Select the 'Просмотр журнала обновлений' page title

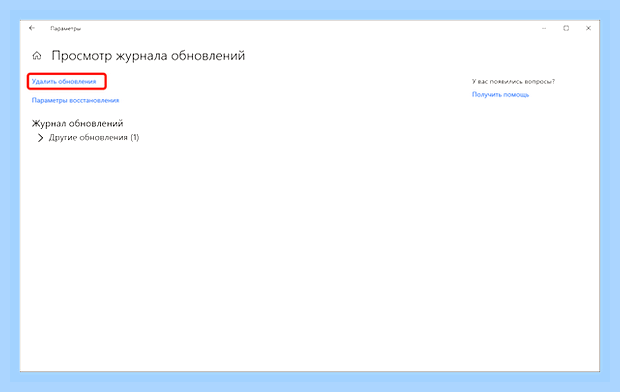(x=148, y=55)
